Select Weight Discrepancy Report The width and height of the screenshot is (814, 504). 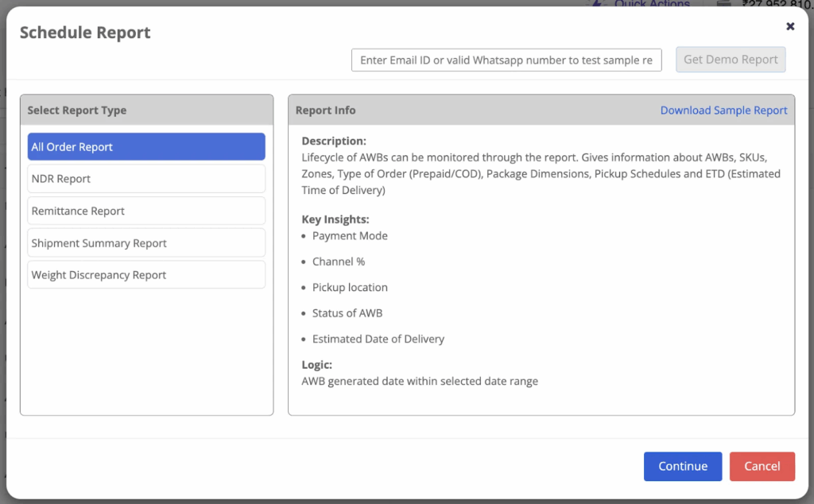(x=146, y=275)
